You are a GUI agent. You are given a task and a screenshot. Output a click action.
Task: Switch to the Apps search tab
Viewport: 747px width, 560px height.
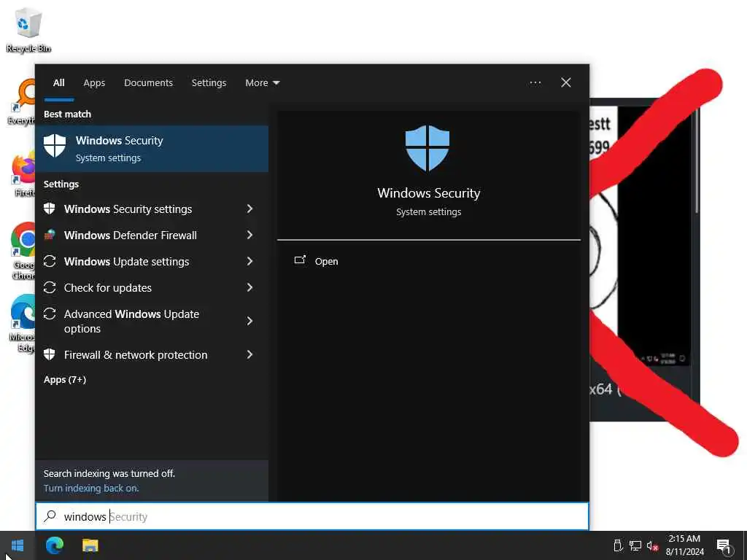click(94, 83)
